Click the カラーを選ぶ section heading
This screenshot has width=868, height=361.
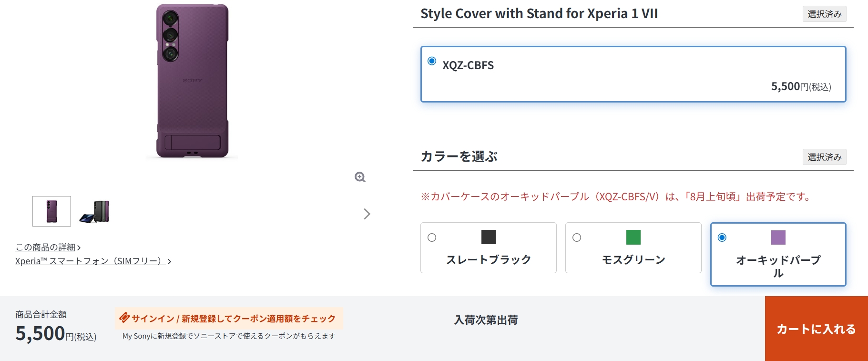(x=459, y=156)
